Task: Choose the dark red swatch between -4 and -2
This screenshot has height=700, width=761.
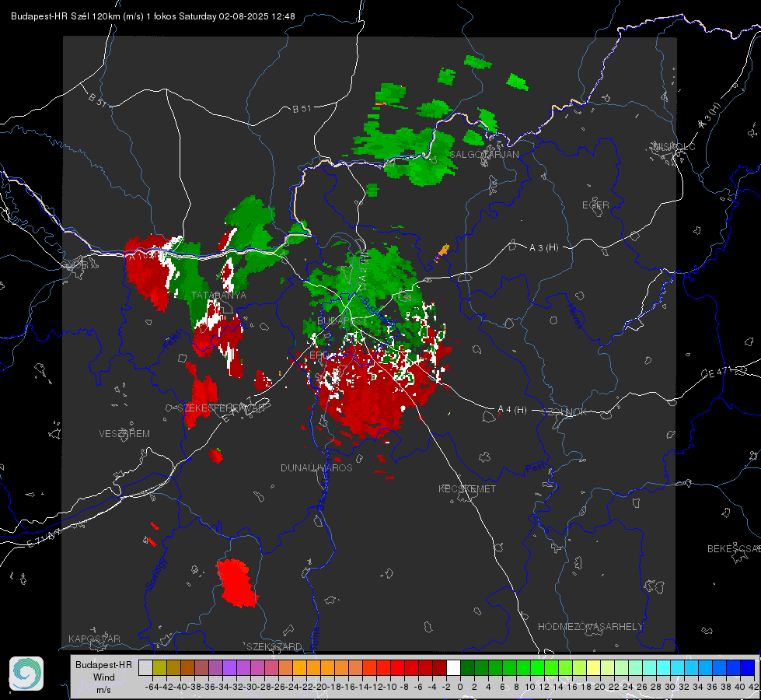Action: point(440,668)
